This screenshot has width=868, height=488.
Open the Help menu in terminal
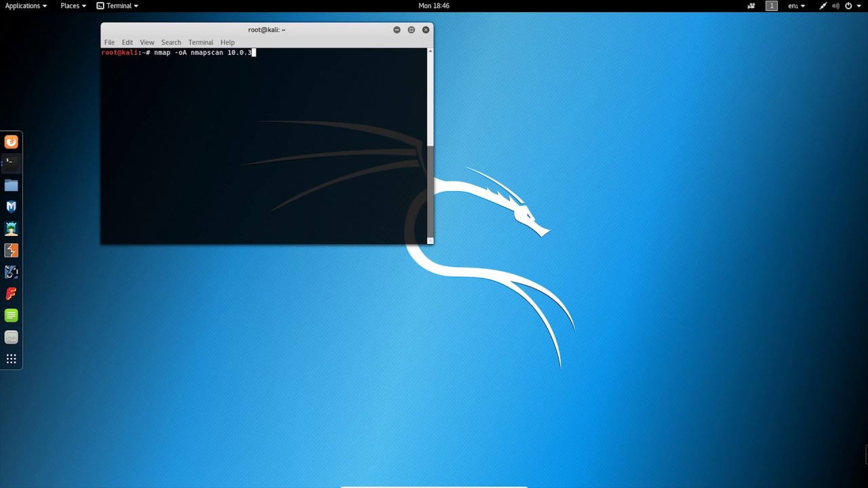pos(227,42)
